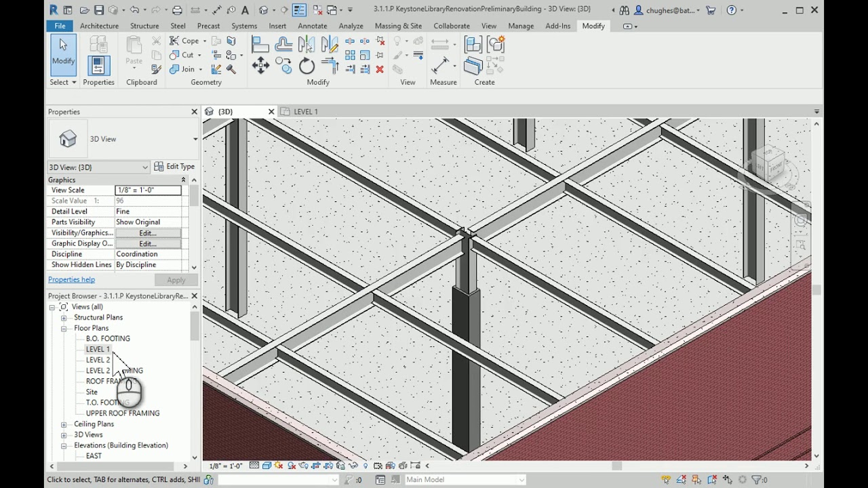Open Default 3D View from quick access toolbar
The width and height of the screenshot is (868, 488).
(264, 10)
